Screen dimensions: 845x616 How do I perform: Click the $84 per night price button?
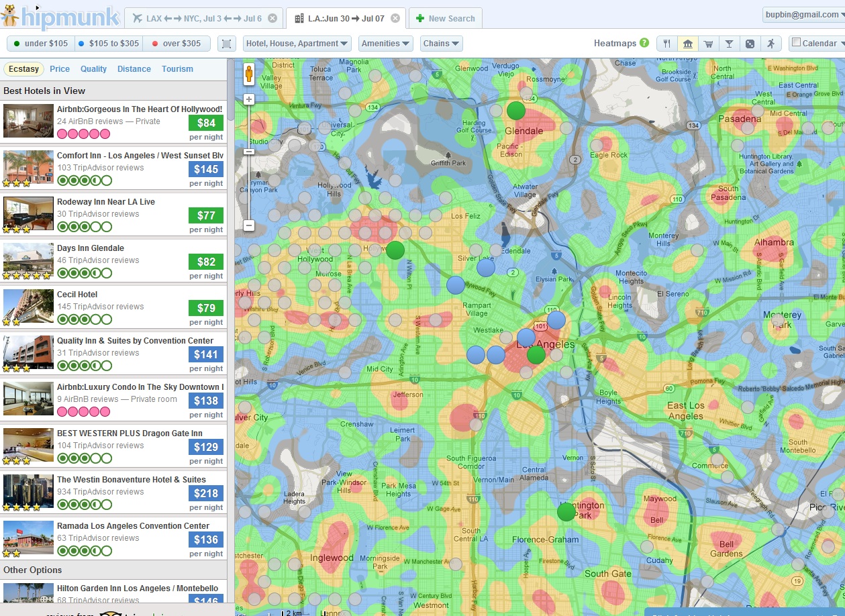[206, 123]
